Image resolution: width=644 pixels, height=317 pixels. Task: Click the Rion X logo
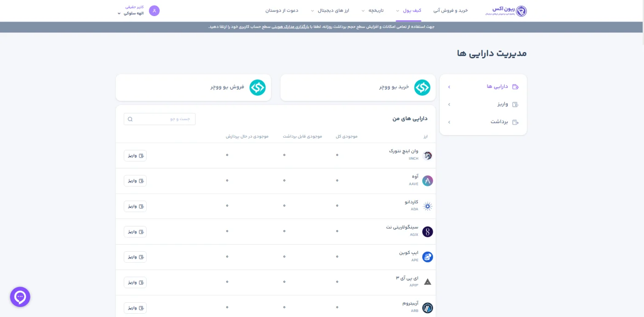(506, 11)
